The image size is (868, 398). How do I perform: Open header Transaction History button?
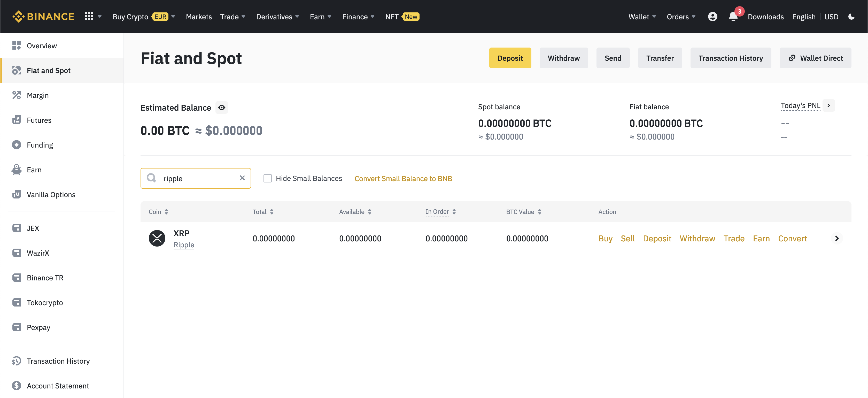point(731,58)
